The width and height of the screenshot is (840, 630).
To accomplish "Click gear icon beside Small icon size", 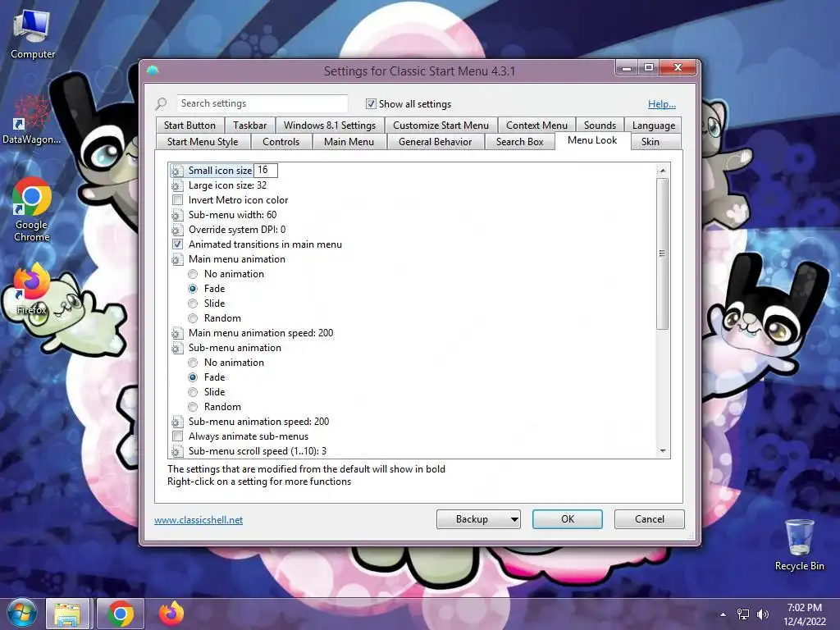I will [177, 171].
